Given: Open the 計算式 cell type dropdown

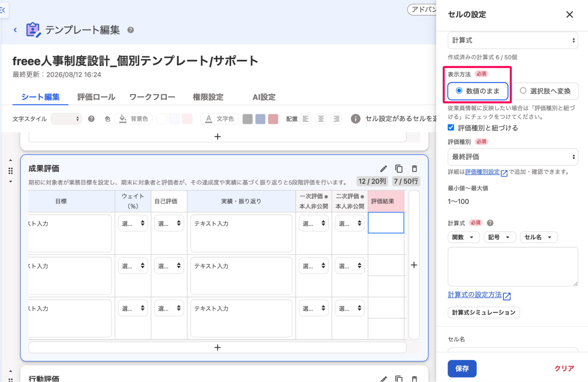Looking at the screenshot, I should pos(513,40).
